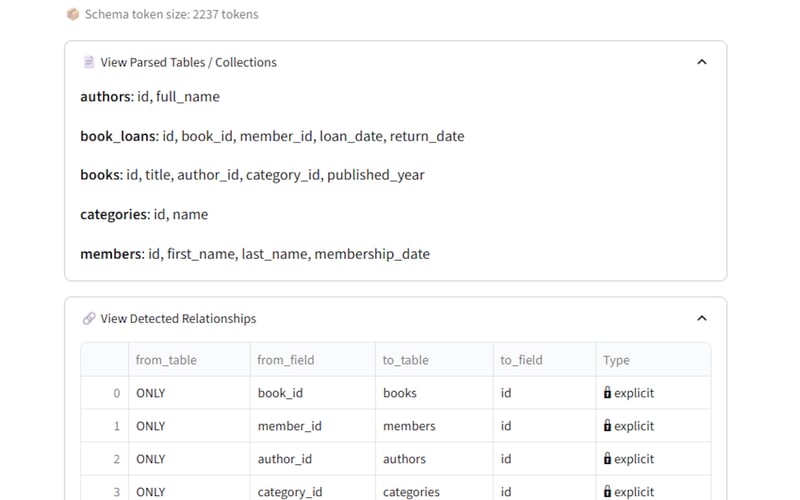Click the 'View Parsed Tables / Collections' title text

point(188,62)
